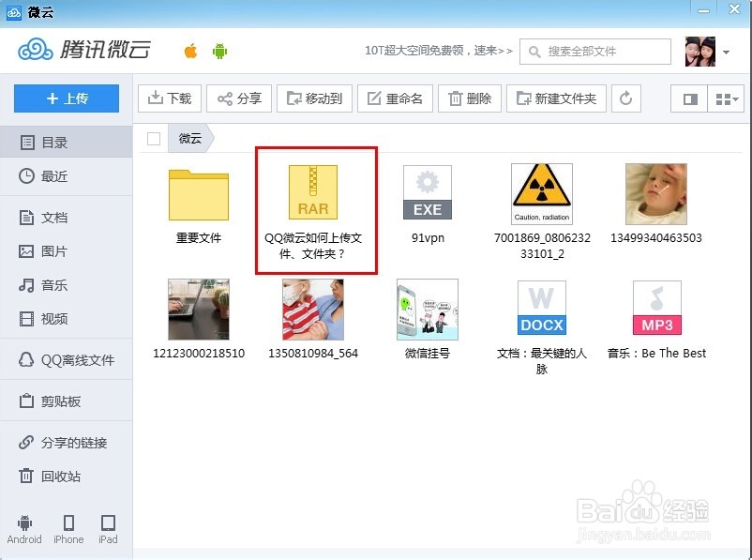Open 分享的链接 shared links
This screenshot has height=560, width=752.
pos(67,443)
